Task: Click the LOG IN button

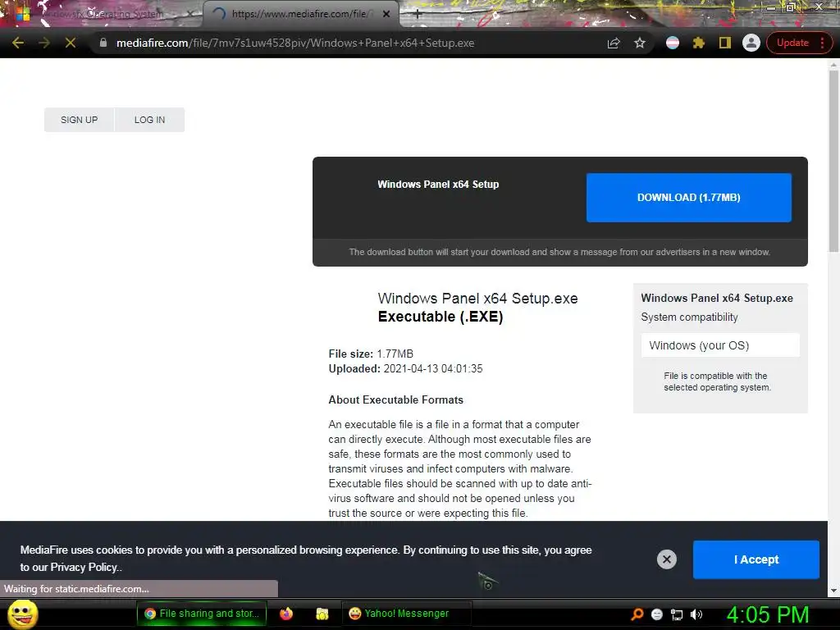Action: (x=149, y=120)
